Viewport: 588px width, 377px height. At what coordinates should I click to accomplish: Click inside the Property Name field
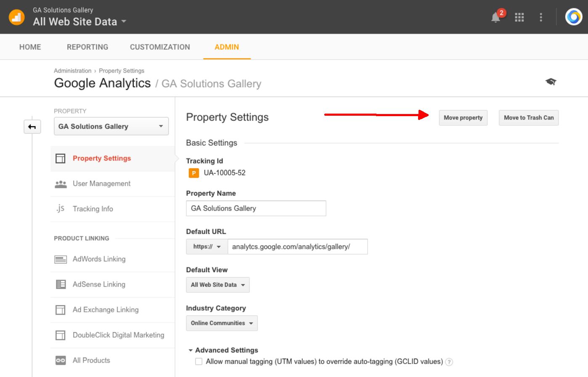(x=256, y=208)
